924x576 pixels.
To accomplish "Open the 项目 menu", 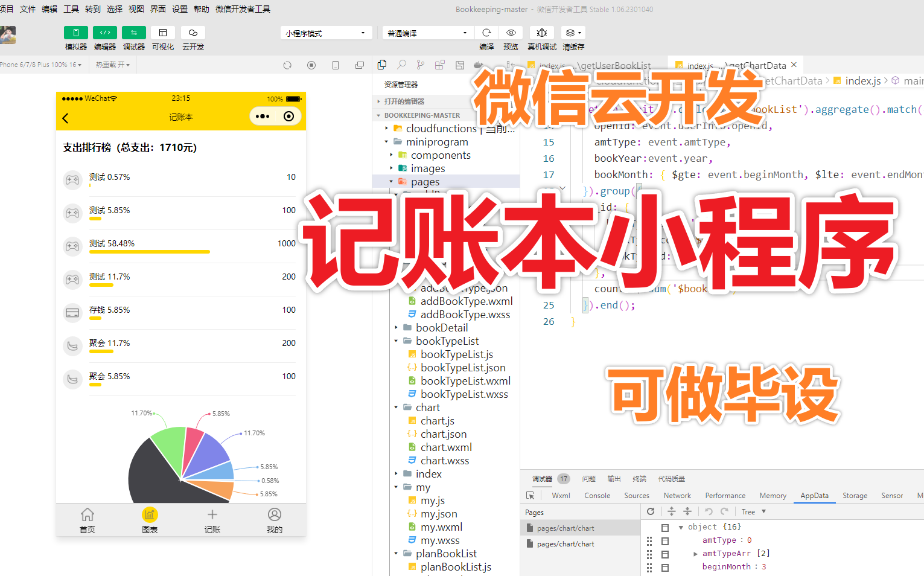I will 7,9.
